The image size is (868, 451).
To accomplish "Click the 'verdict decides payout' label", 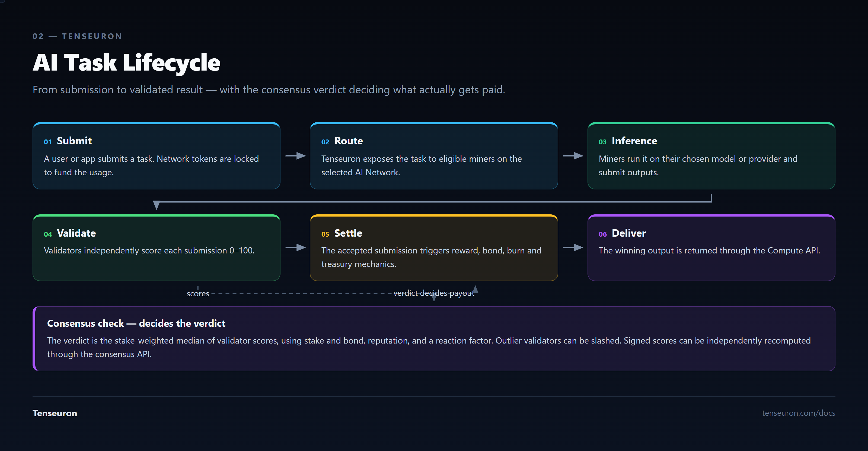I will coord(434,293).
